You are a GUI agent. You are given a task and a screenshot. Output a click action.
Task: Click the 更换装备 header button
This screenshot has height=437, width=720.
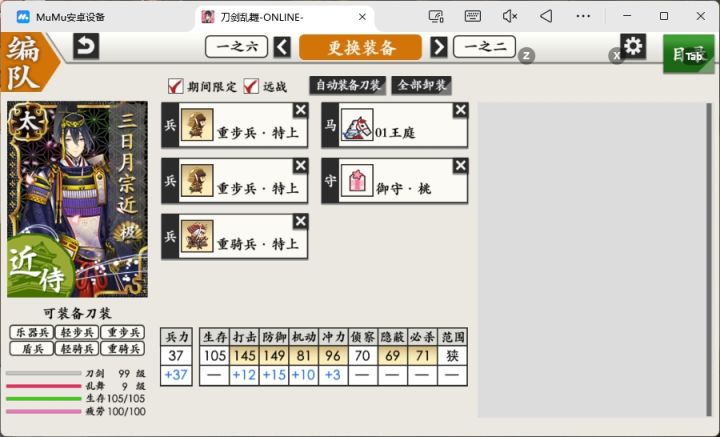pos(360,47)
